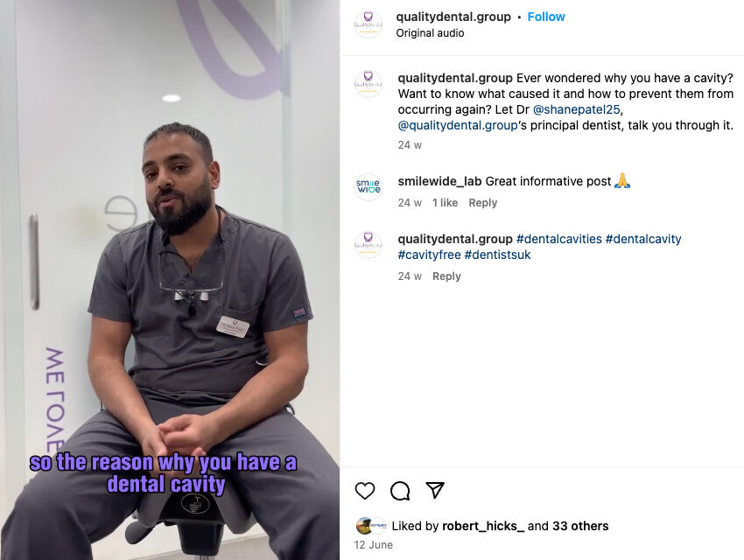View '1 like' on smilewide_lab comment
Screen dimensions: 744x560
coord(445,203)
